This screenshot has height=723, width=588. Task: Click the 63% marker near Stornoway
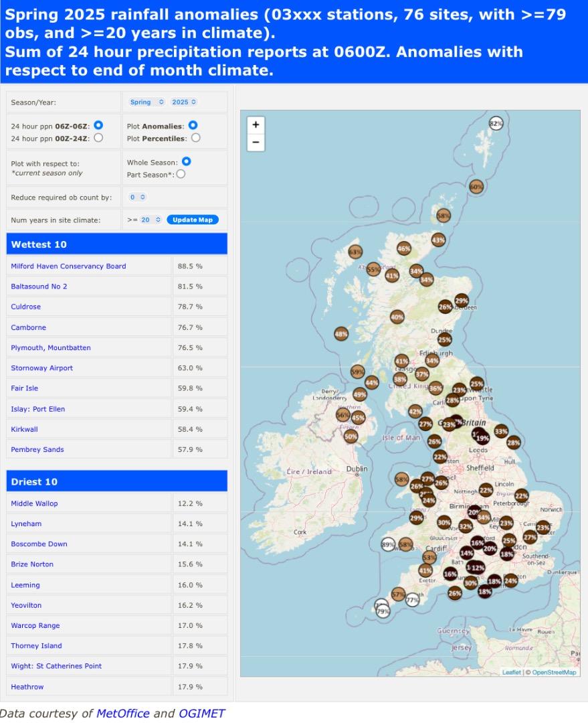point(355,252)
